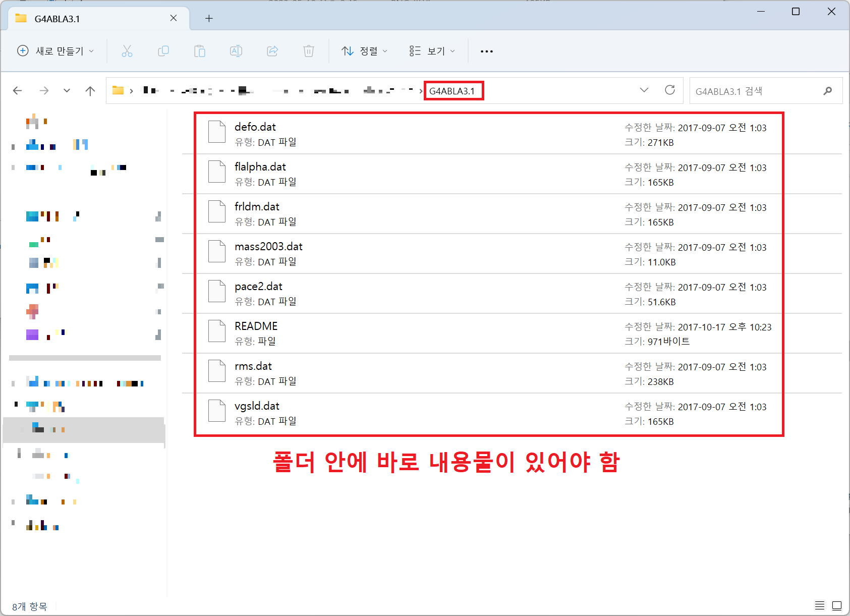Open the three-dot see more menu
850x616 pixels.
pyautogui.click(x=487, y=51)
